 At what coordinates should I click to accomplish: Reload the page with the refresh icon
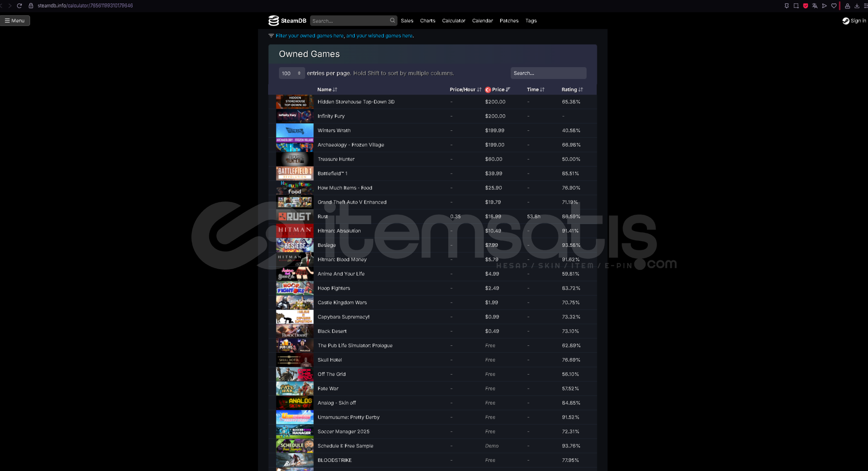point(19,6)
